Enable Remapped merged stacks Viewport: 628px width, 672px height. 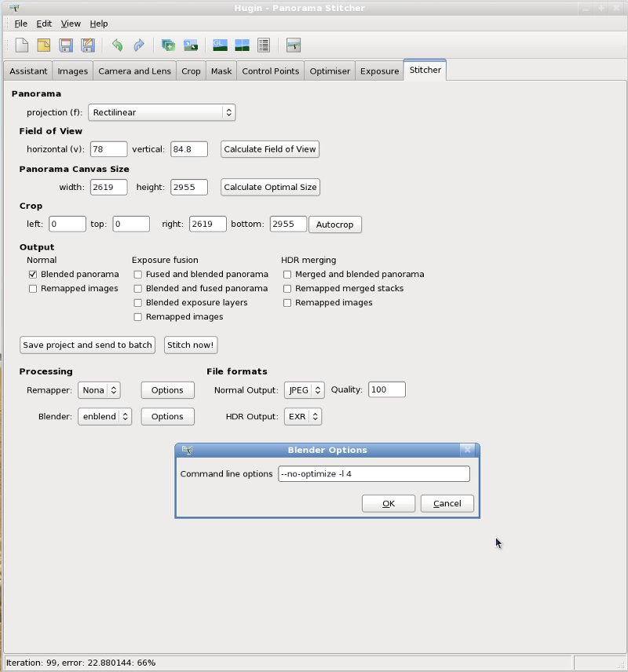coord(287,288)
